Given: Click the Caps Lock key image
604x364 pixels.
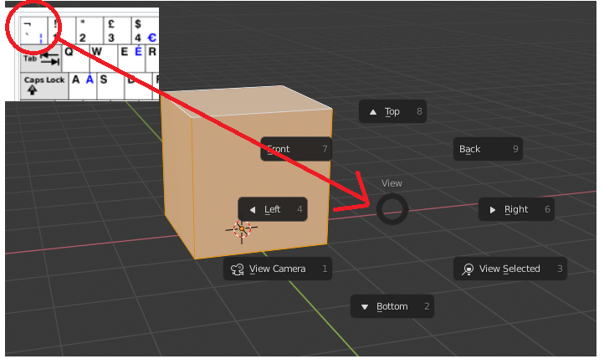Looking at the screenshot, I should click(44, 85).
